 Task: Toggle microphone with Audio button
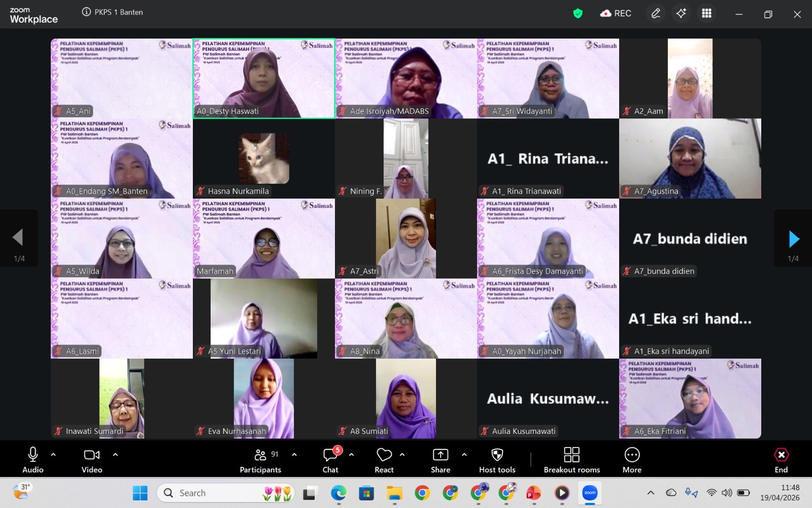33,460
